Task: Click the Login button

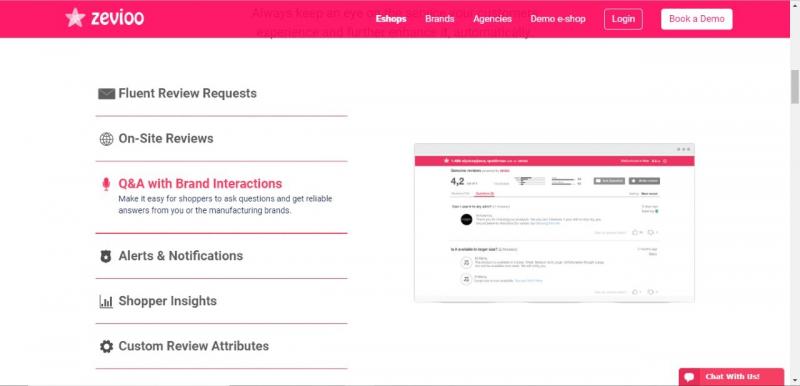Action: pyautogui.click(x=623, y=19)
